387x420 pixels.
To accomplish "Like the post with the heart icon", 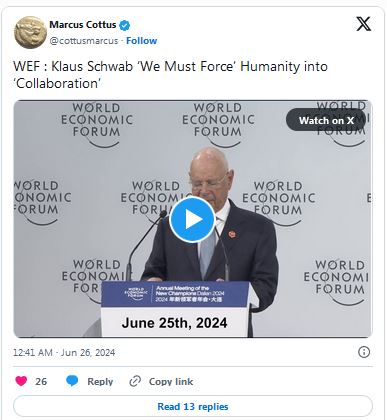I will [21, 381].
